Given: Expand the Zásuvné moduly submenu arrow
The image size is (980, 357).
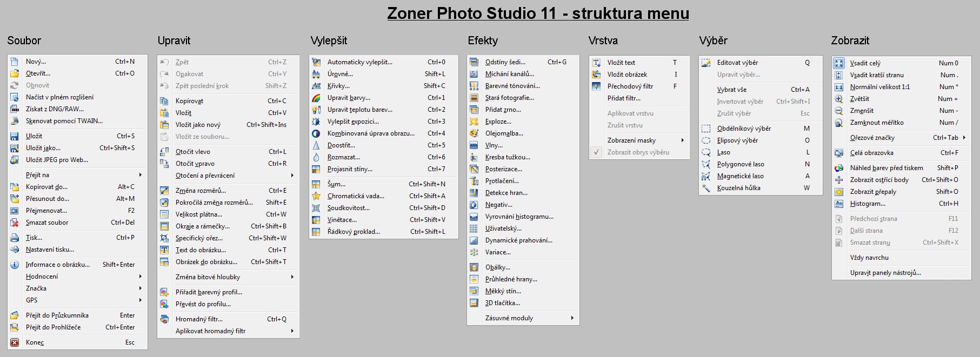Looking at the screenshot, I should [572, 318].
